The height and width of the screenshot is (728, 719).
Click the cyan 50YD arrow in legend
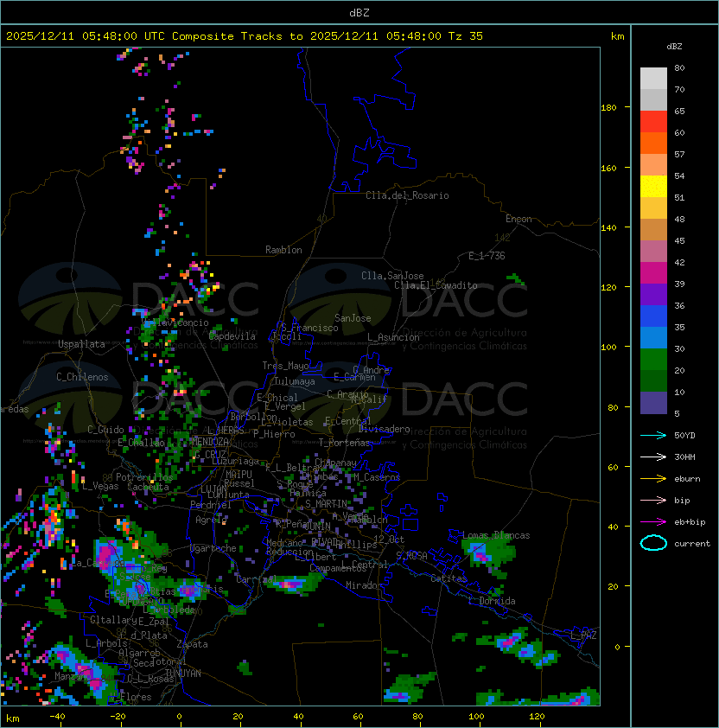653,435
